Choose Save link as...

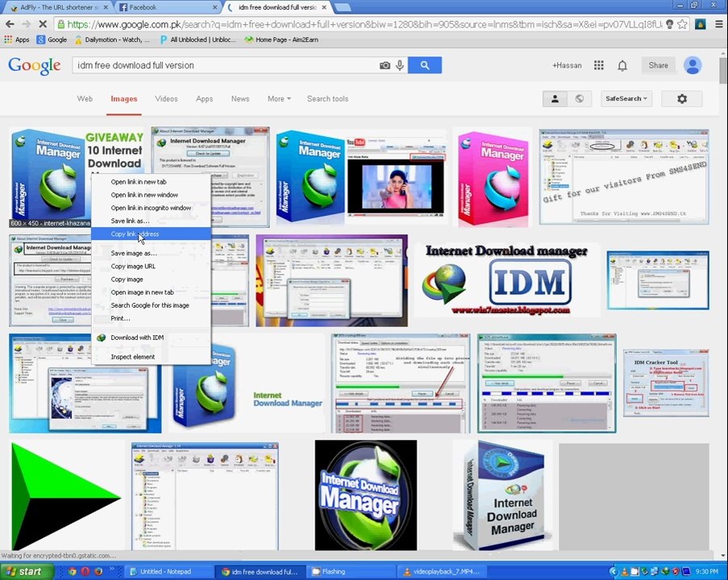pyautogui.click(x=151, y=221)
